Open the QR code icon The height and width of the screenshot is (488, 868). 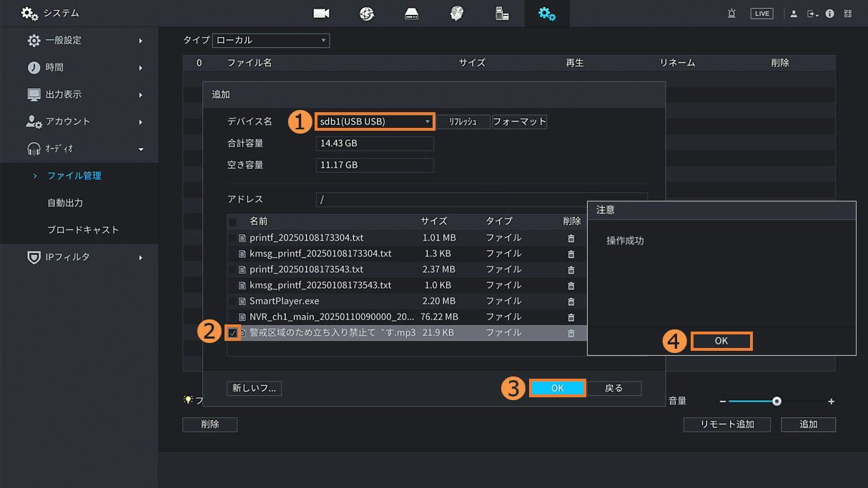click(848, 14)
